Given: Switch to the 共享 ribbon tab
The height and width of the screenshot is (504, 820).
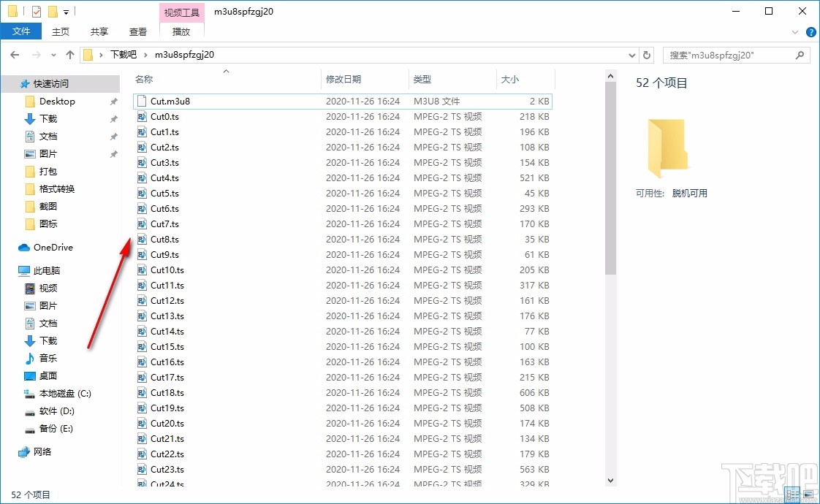Looking at the screenshot, I should [99, 31].
